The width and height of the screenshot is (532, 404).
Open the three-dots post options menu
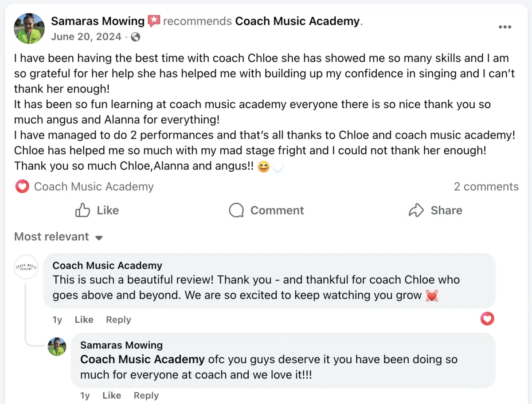click(505, 27)
